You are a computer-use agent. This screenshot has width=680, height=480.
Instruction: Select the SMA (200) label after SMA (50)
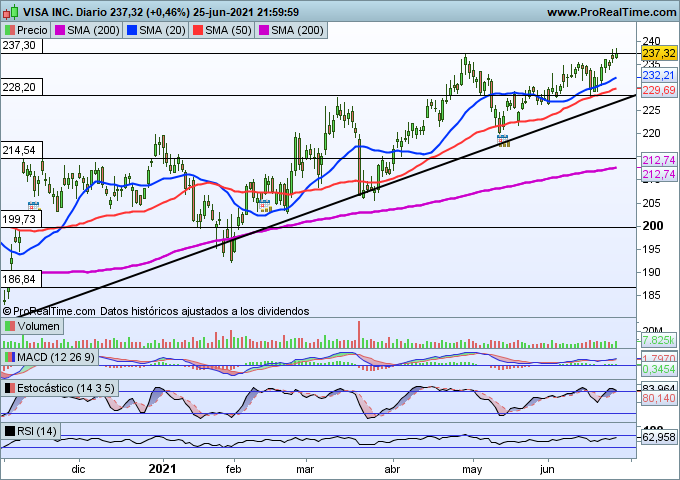pos(297,30)
